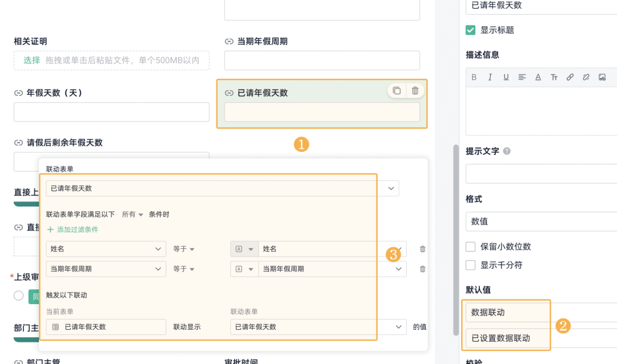Click the form icon in 当前表单 field
617x364 pixels.
[x=55, y=327]
